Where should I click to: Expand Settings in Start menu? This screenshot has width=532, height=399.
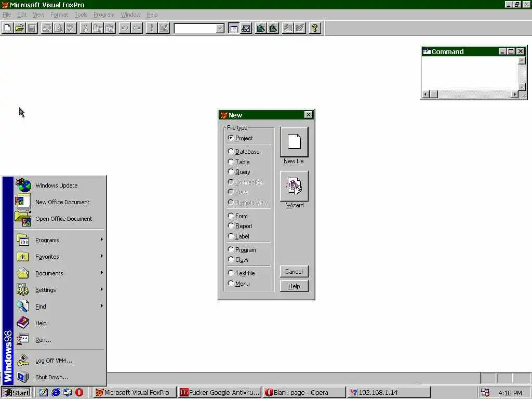coord(60,290)
